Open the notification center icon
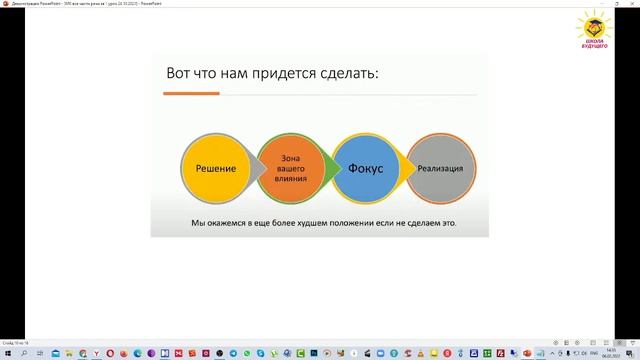This screenshot has height=360, width=640. [x=629, y=353]
